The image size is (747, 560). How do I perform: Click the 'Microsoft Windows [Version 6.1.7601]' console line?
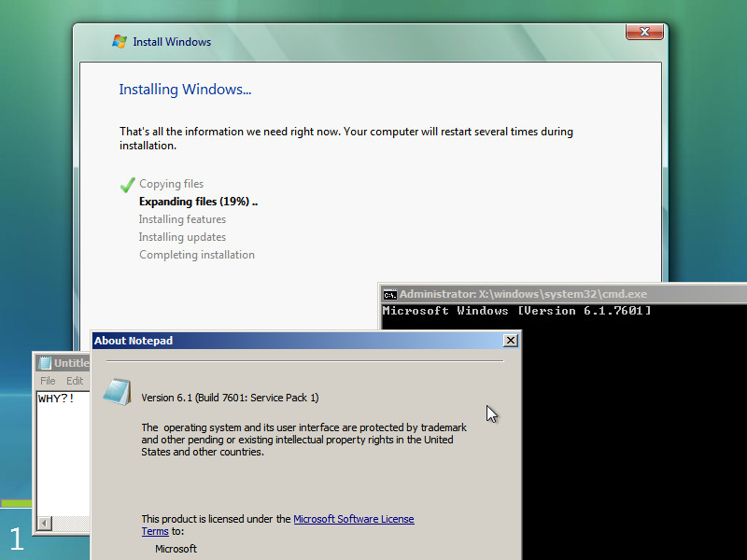516,311
